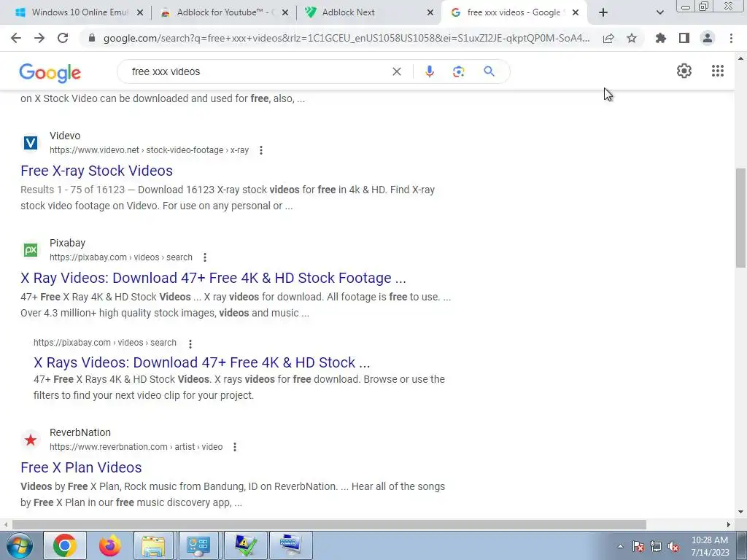The height and width of the screenshot is (560, 747).
Task: Open Free X-ray Stock Videos link
Action: pyautogui.click(x=97, y=171)
